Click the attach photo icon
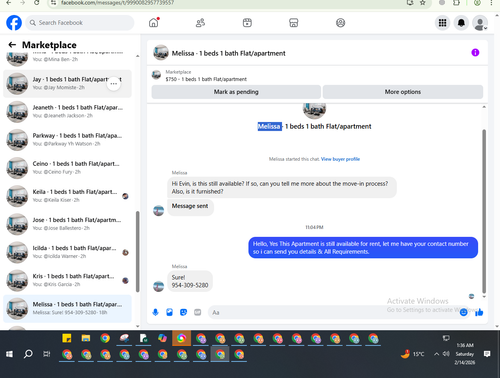The width and height of the screenshot is (500, 378). pos(169,312)
